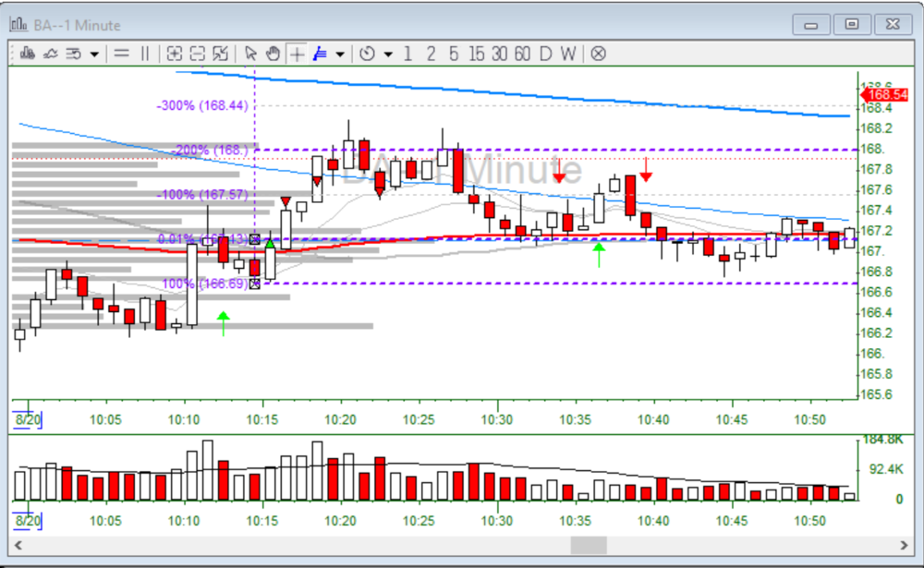Click the red 168.54 price marker
This screenshot has height=568, width=924.
tap(888, 94)
